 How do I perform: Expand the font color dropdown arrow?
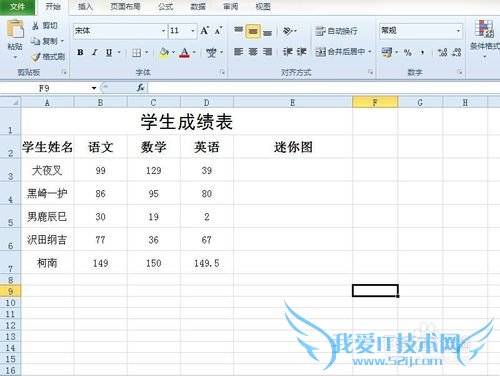(x=194, y=52)
